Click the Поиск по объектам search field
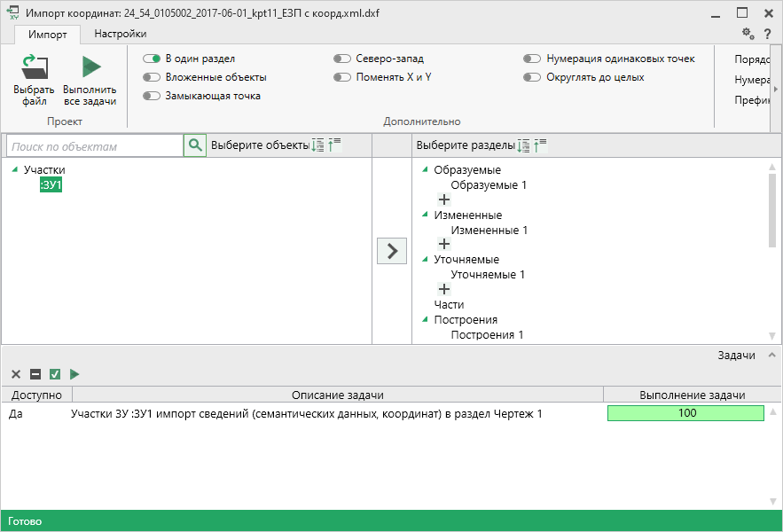Screen dimensions: 783x532 pyautogui.click(x=93, y=146)
